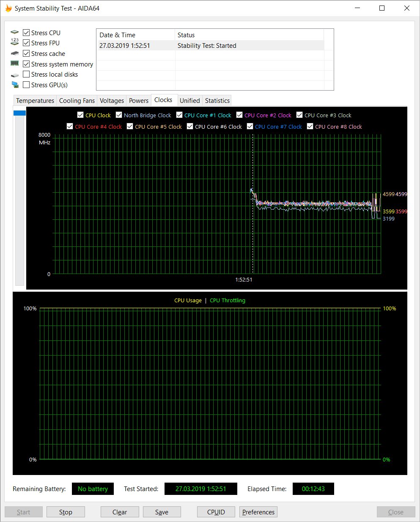Click the CPU chip icon beside Stress CPU
The height and width of the screenshot is (522, 420).
pos(15,33)
